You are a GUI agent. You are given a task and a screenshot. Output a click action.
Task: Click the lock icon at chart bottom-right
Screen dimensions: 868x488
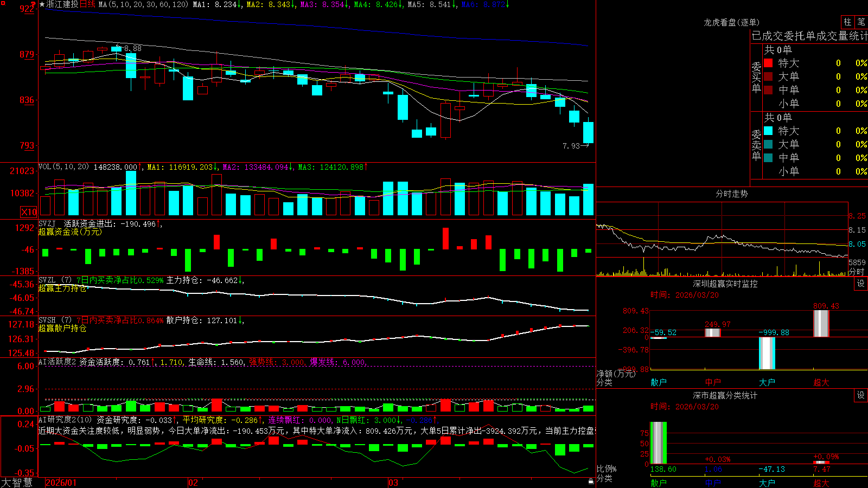coord(591,481)
